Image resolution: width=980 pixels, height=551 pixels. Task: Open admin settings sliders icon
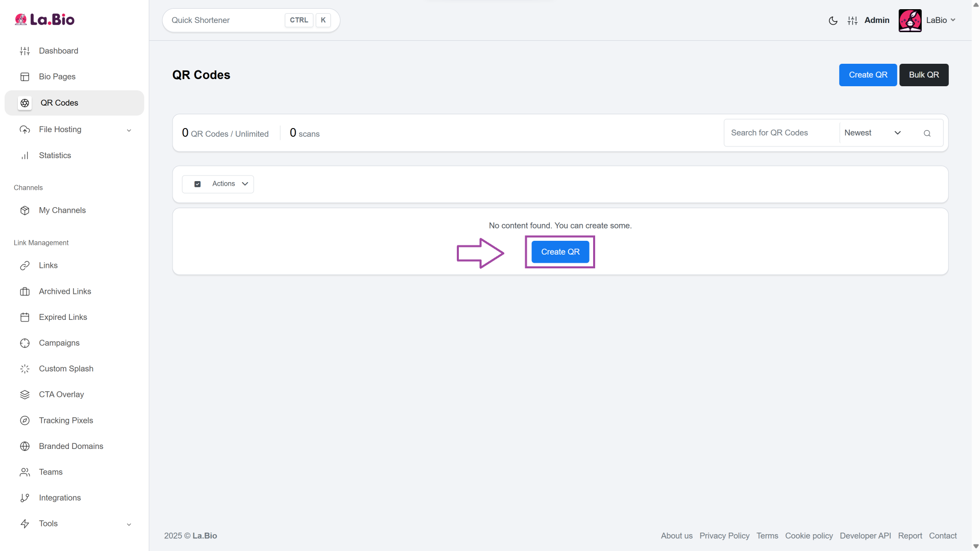[852, 20]
